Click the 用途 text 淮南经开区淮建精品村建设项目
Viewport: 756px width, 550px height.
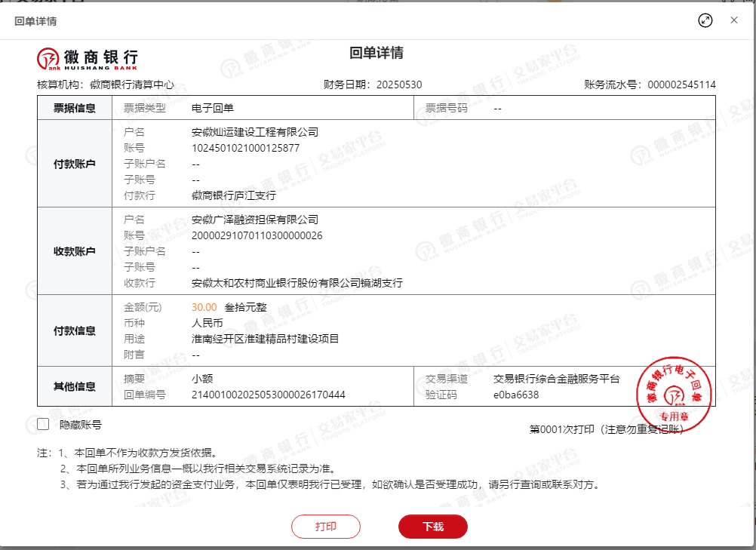point(266,339)
